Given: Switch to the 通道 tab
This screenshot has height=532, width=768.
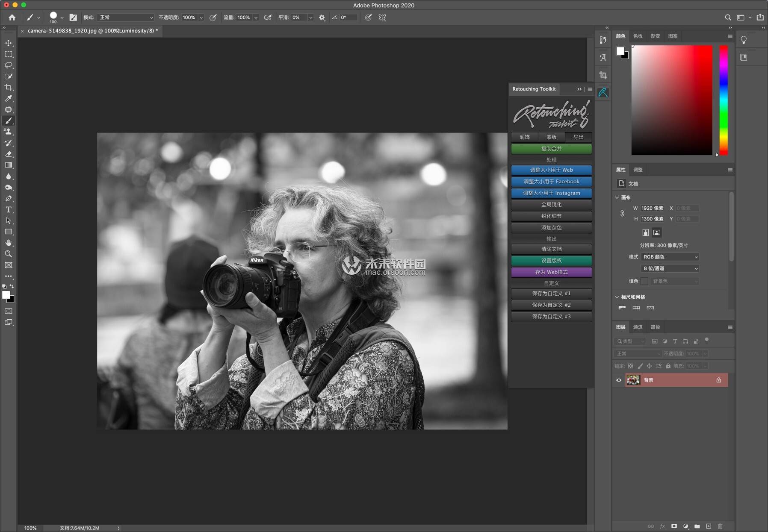Looking at the screenshot, I should [x=638, y=327].
